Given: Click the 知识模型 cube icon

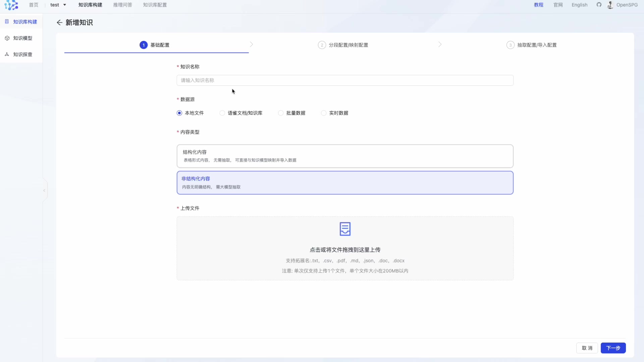Looking at the screenshot, I should click(7, 38).
